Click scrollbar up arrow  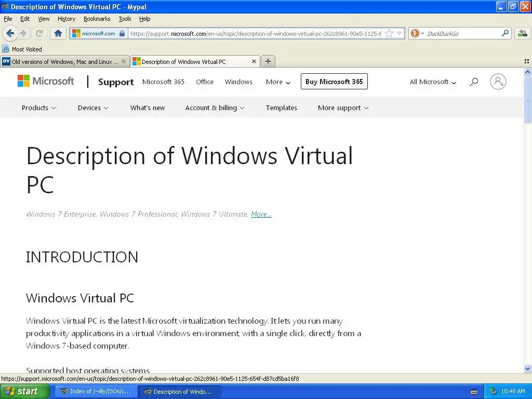tap(527, 72)
